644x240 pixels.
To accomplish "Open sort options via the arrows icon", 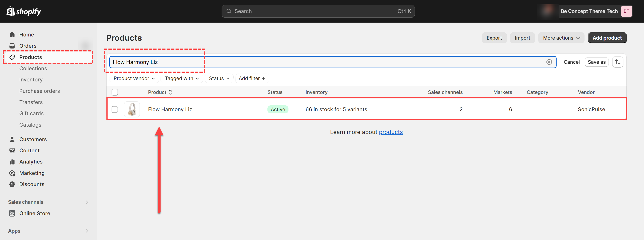I will [x=618, y=62].
